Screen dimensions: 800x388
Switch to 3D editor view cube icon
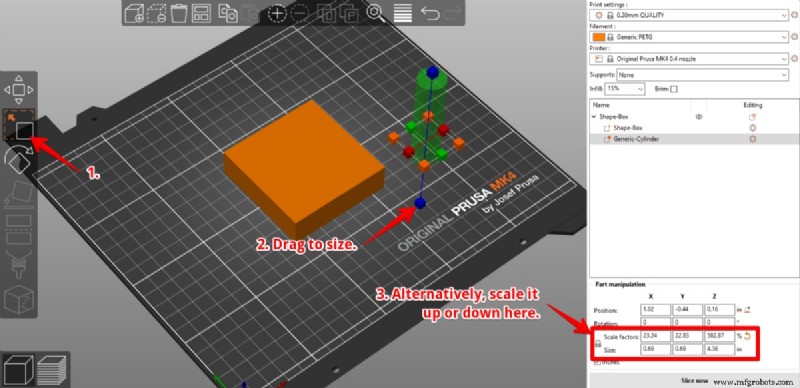point(18,370)
